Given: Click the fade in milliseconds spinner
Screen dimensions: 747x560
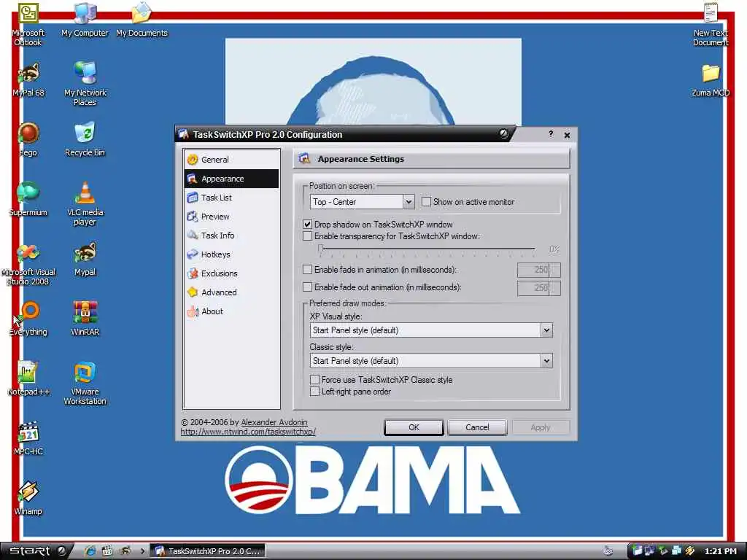Looking at the screenshot, I should pos(555,270).
